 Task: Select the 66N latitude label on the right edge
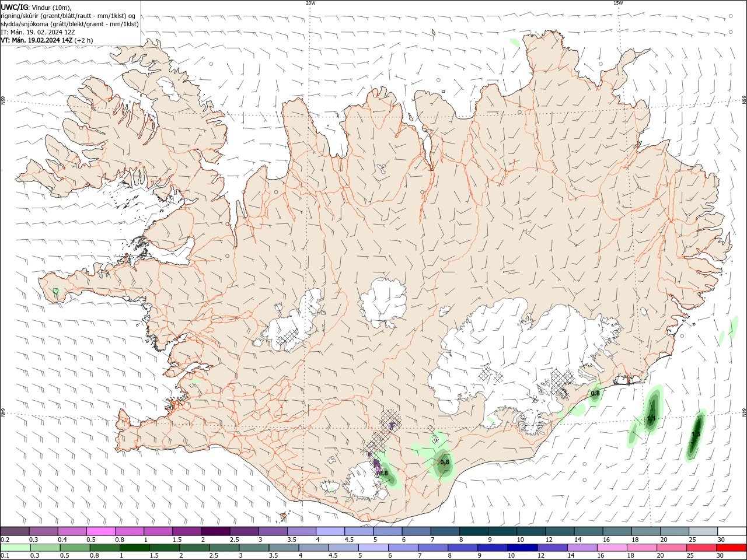tap(744, 100)
